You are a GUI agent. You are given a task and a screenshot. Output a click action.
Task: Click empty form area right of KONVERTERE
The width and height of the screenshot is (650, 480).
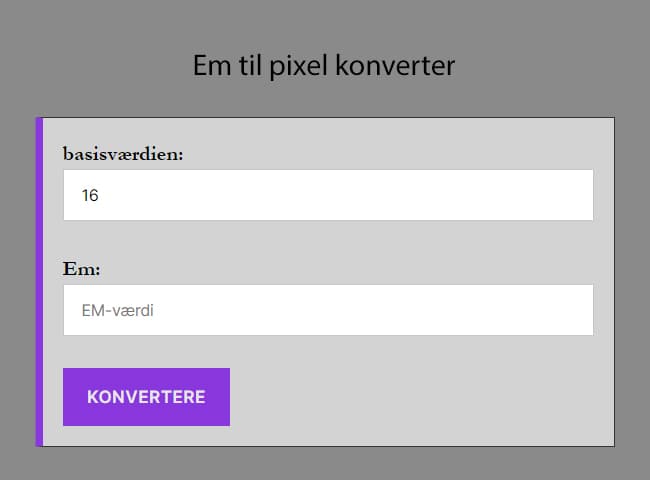pyautogui.click(x=420, y=397)
